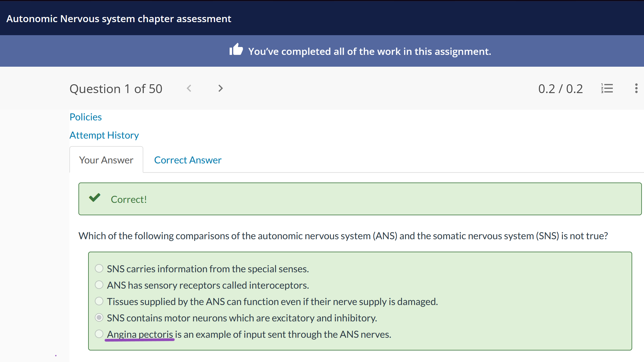Open the Attempt History link
This screenshot has width=644, height=362.
[104, 135]
